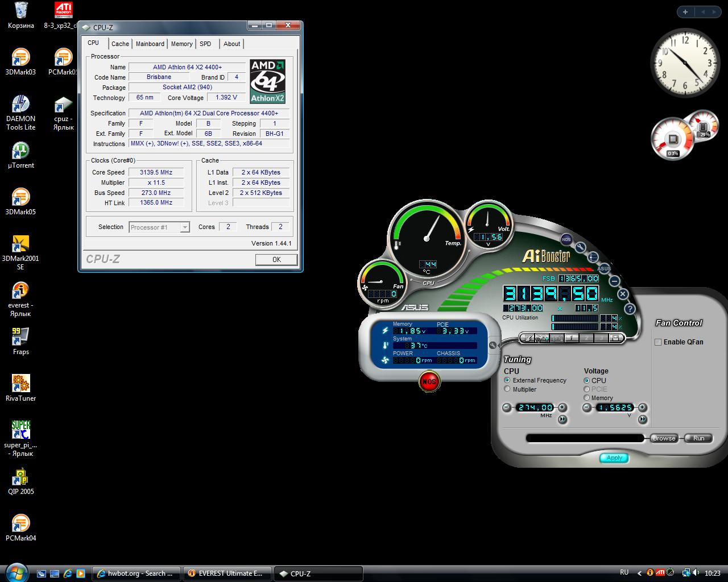Open the 3DMark05 desktop shortcut
The image size is (728, 582).
click(20, 202)
